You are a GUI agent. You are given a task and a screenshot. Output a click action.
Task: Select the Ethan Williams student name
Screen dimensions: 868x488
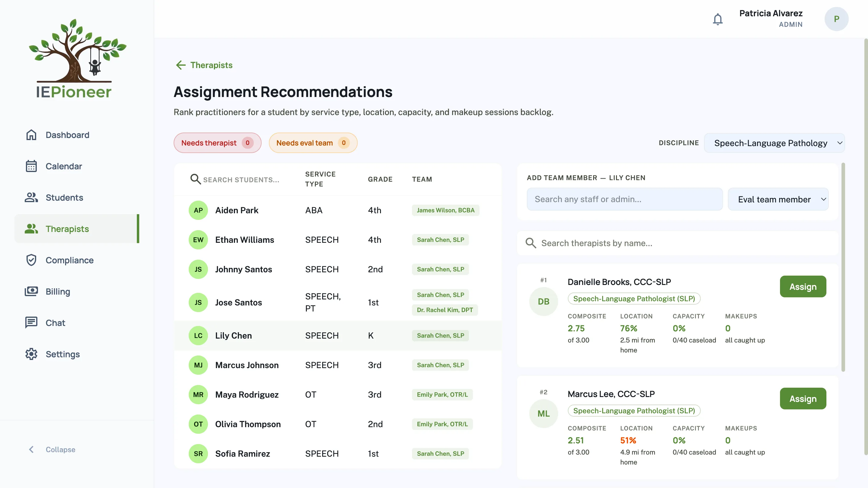click(245, 240)
